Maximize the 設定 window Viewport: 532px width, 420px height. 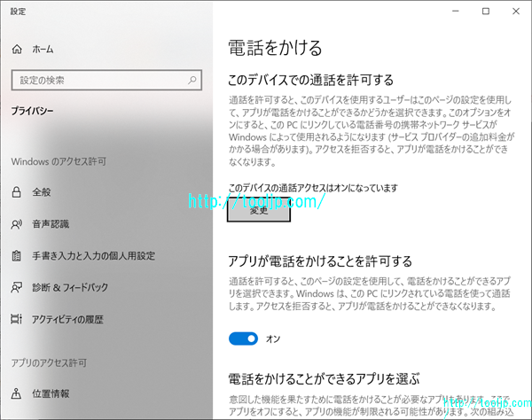tap(486, 12)
